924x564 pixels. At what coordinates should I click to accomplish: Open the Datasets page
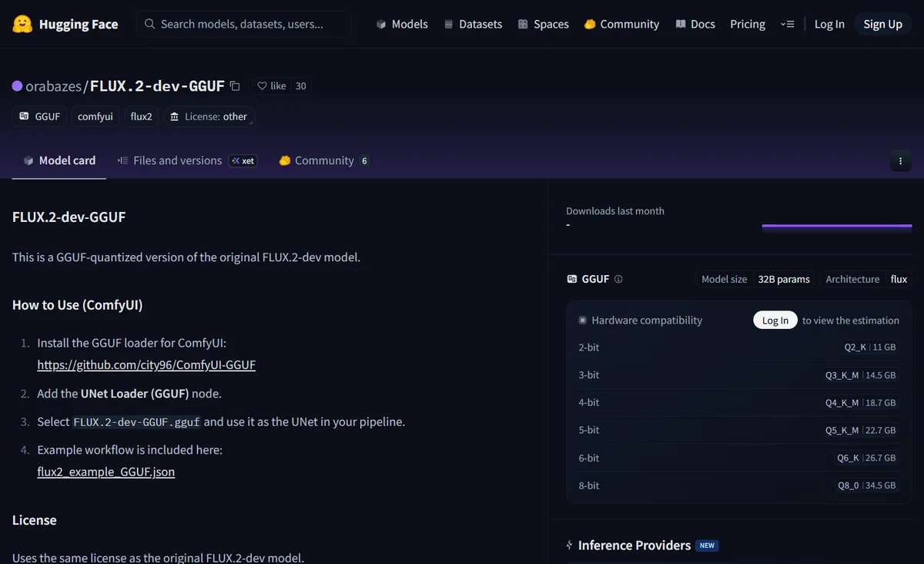coord(473,24)
